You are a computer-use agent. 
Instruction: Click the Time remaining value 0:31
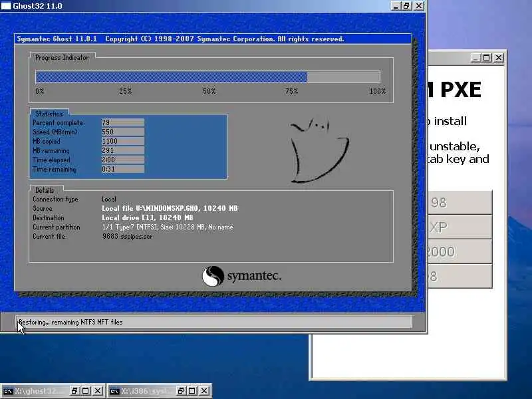tap(123, 169)
